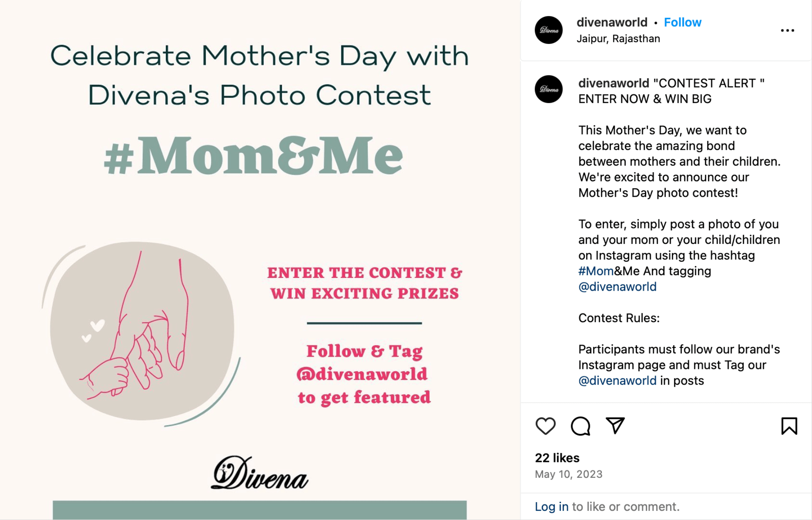
Task: Follow the divenaworld account
Action: pos(682,22)
